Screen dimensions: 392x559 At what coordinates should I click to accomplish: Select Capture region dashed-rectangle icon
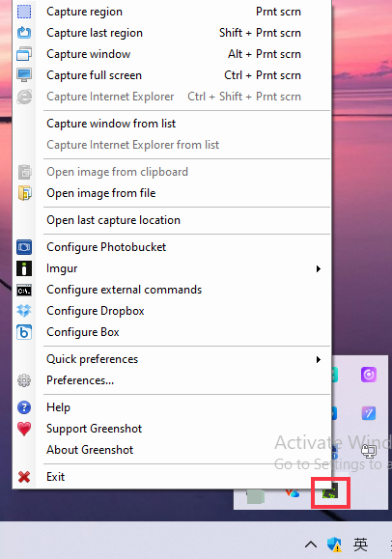click(x=24, y=12)
